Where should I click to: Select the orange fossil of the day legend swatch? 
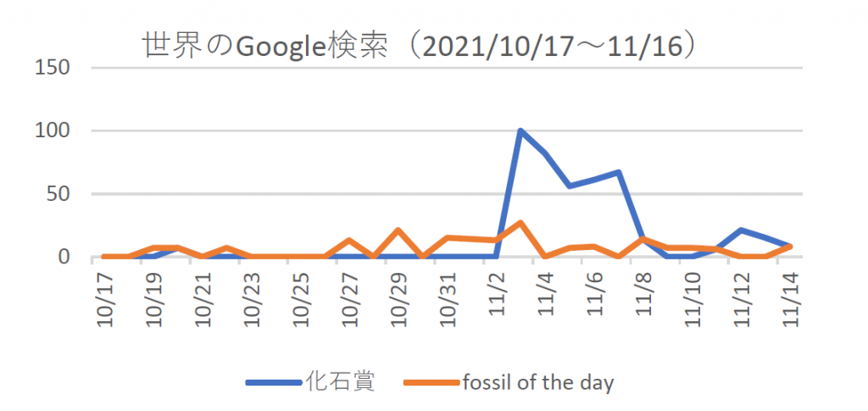coord(431,382)
